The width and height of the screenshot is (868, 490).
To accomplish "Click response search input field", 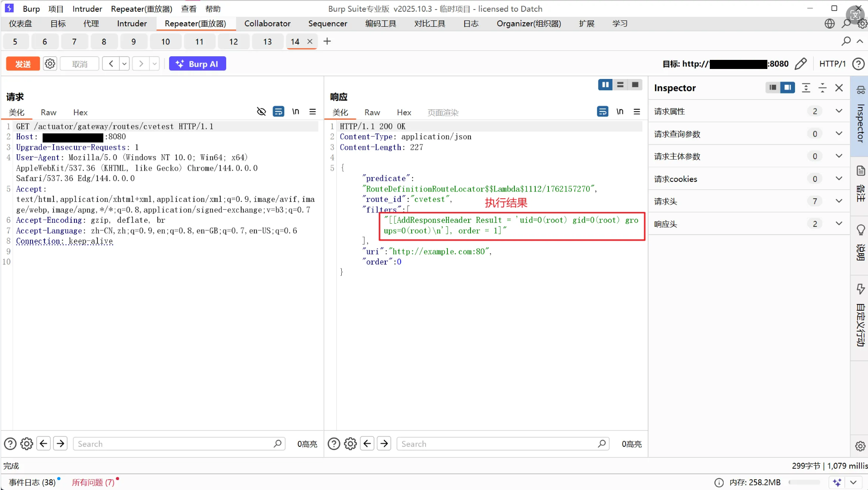I will click(x=503, y=444).
